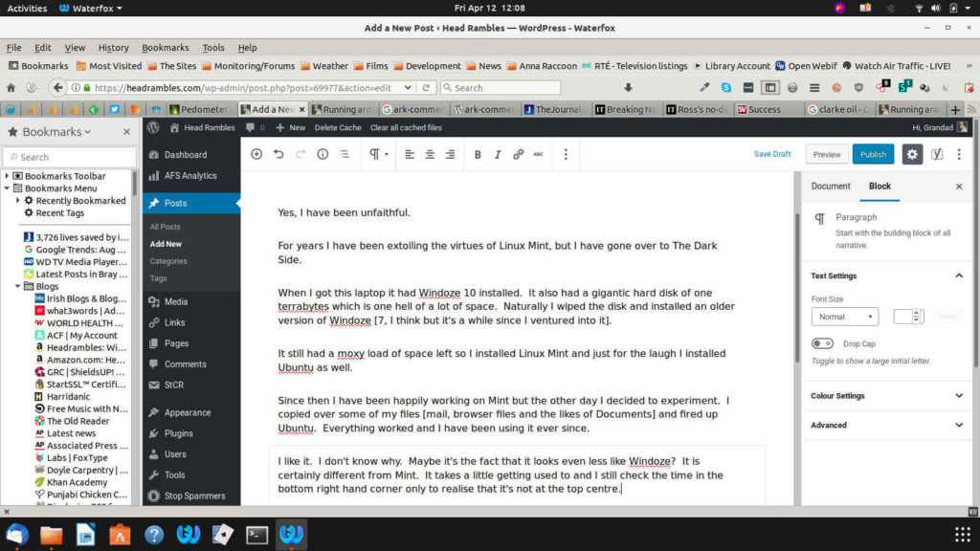The image size is (980, 551).
Task: Open the Tools menu
Action: tap(213, 48)
